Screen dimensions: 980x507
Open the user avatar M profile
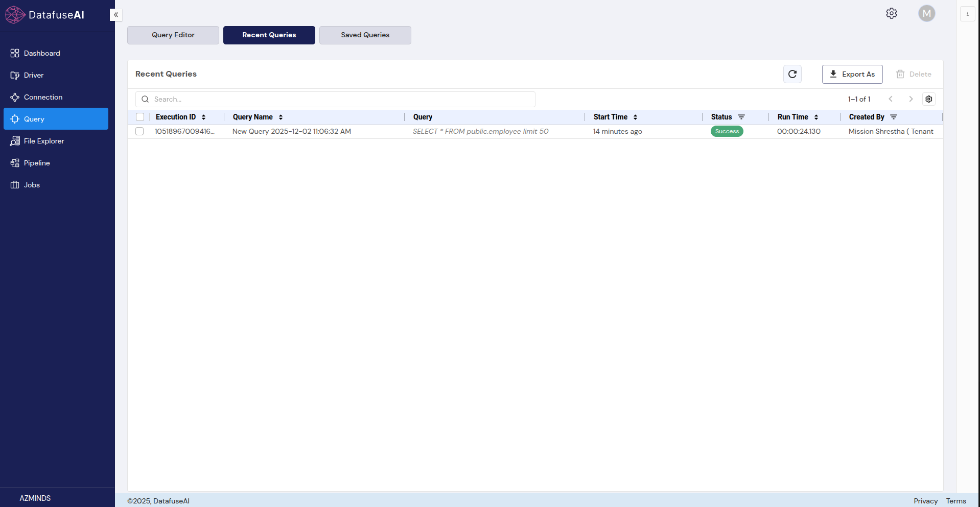pyautogui.click(x=926, y=14)
